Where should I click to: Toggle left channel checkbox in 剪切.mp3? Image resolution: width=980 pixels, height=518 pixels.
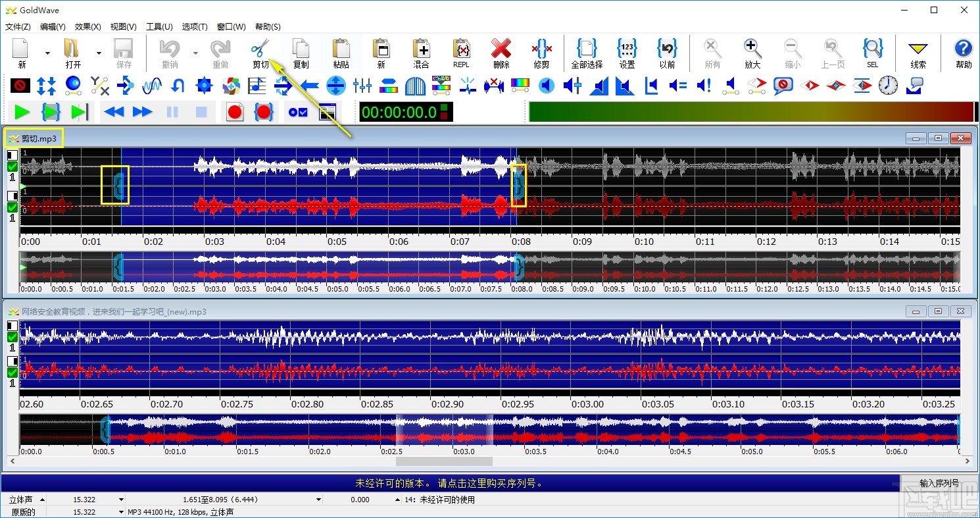coord(12,167)
